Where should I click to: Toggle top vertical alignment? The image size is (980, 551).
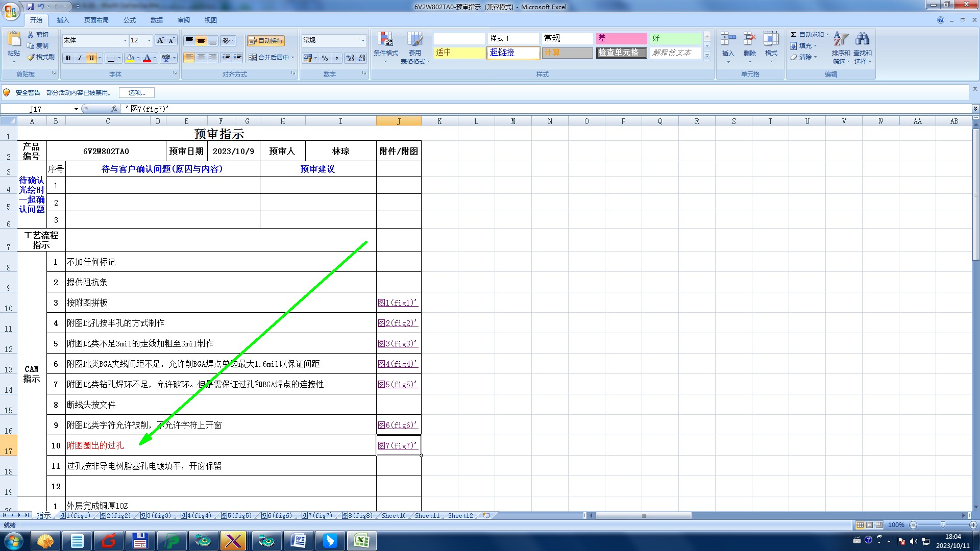coord(189,40)
